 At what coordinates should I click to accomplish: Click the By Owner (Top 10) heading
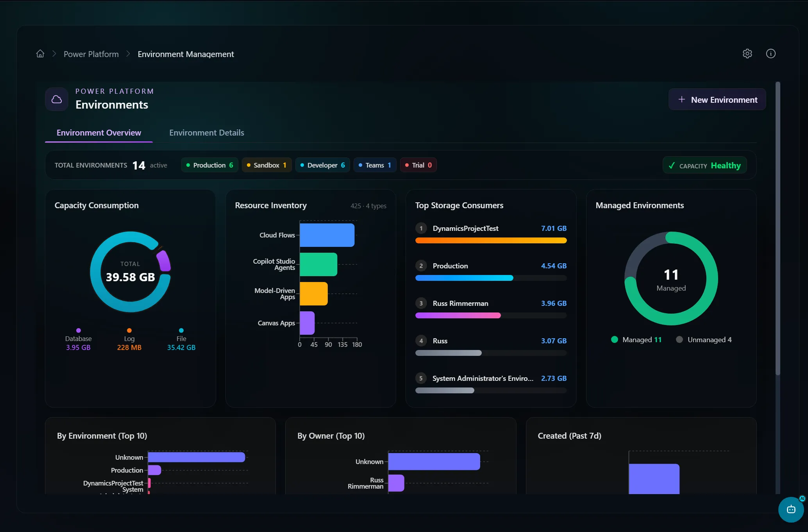click(x=331, y=436)
